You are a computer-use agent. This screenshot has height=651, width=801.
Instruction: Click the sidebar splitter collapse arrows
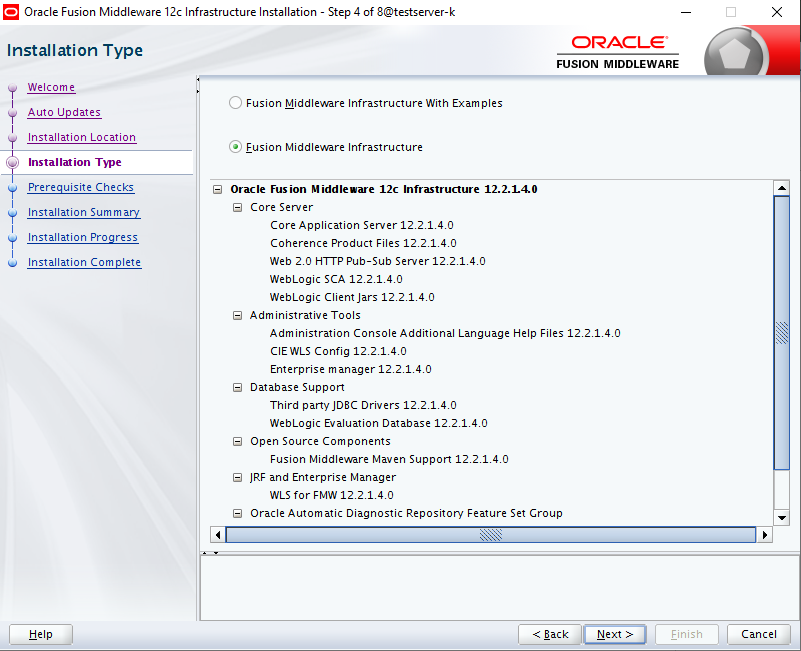pos(198,85)
